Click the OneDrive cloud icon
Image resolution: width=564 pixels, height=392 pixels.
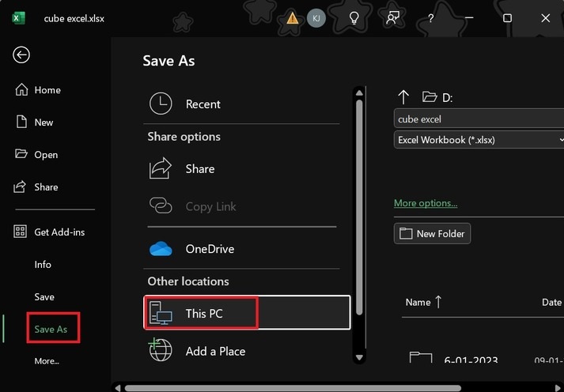[161, 249]
